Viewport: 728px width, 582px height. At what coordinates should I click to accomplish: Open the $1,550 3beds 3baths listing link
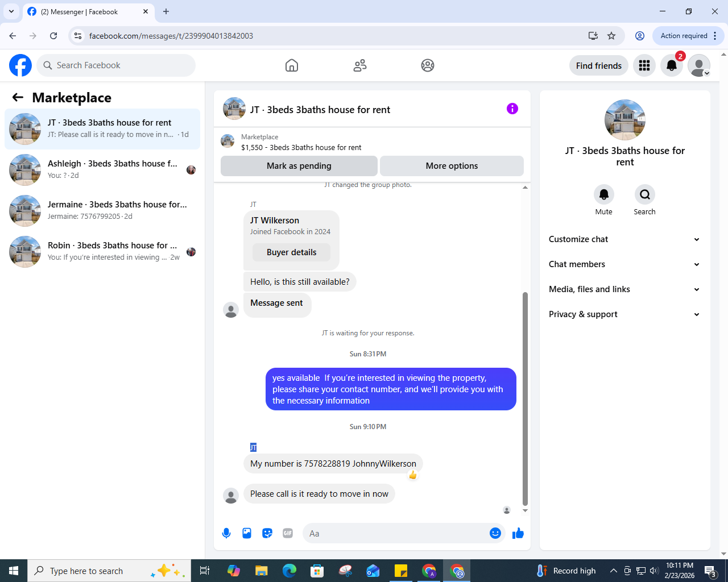coord(301,147)
